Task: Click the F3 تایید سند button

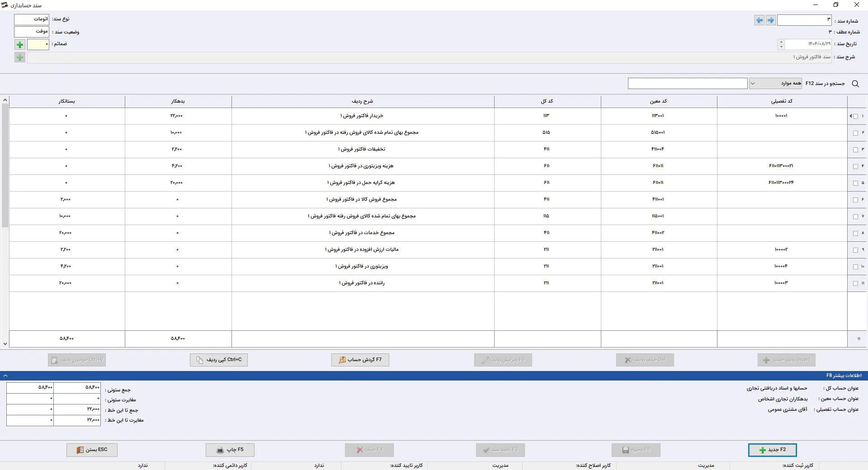Action: pos(500,450)
